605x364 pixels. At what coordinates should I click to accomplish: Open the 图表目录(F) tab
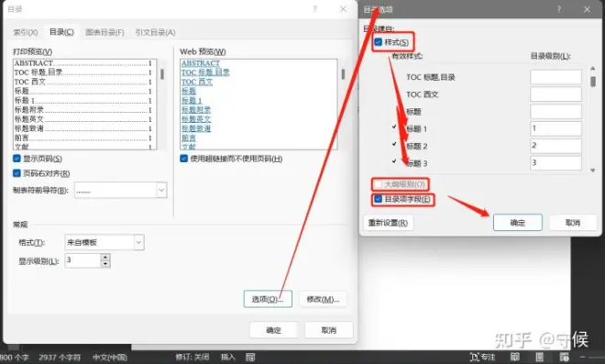point(104,32)
